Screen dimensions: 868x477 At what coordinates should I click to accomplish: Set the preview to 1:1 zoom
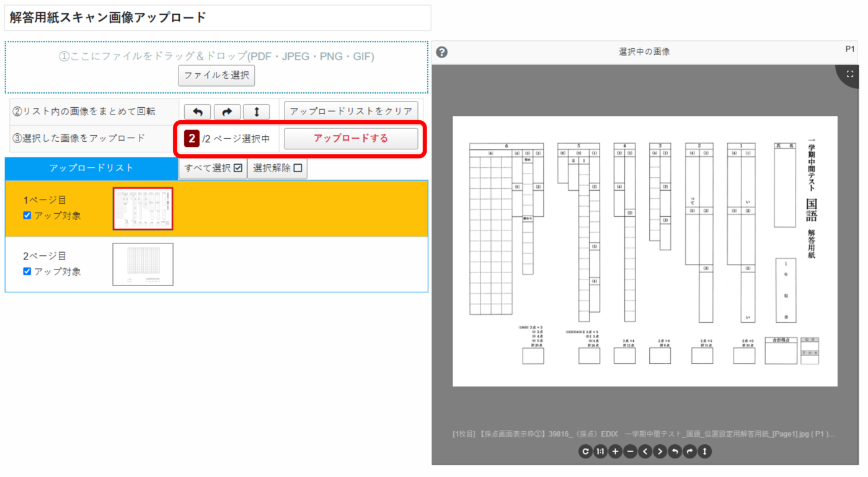coord(600,452)
